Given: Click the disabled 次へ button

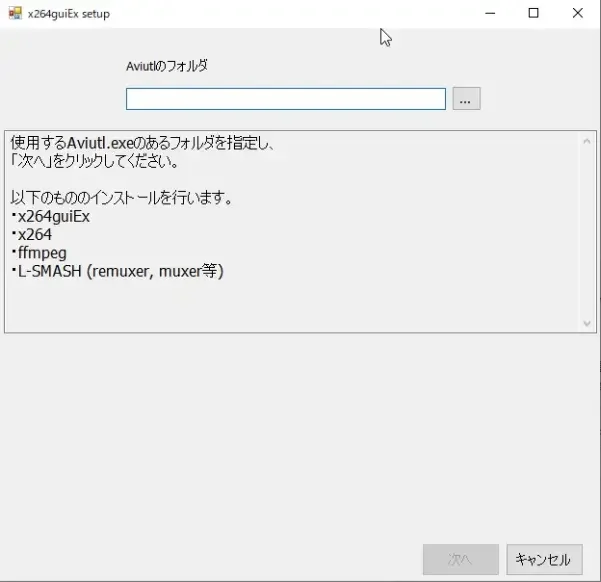Looking at the screenshot, I should [x=461, y=559].
